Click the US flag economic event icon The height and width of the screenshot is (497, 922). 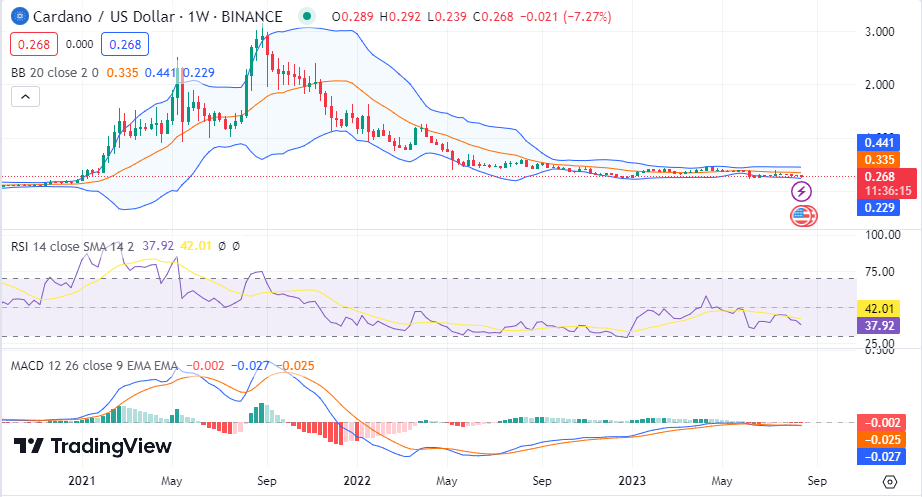pyautogui.click(x=803, y=216)
